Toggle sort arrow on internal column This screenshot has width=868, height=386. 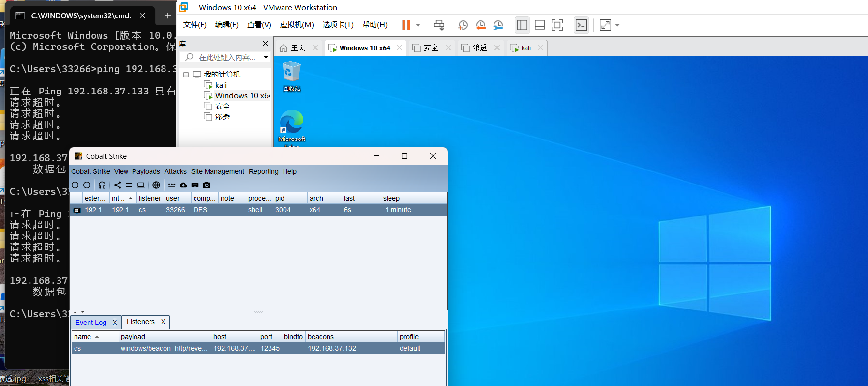(x=131, y=198)
